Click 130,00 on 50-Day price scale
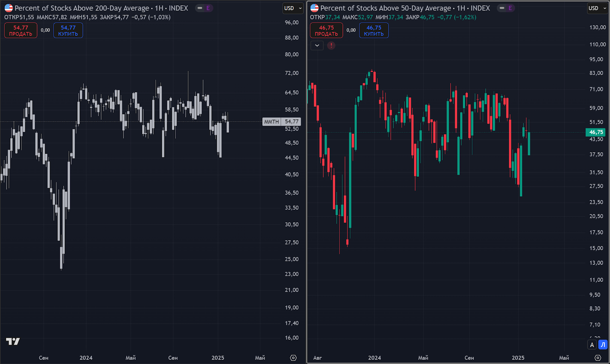610x364 pixels. [597, 27]
